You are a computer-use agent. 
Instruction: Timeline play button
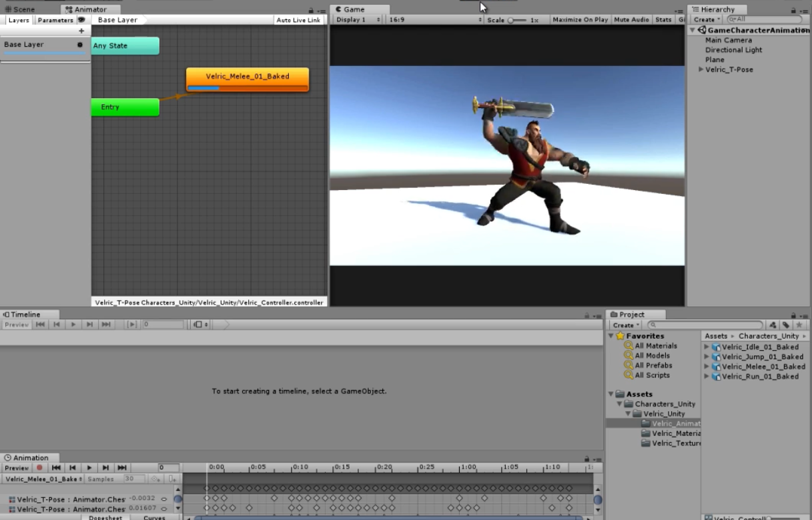pos(73,325)
